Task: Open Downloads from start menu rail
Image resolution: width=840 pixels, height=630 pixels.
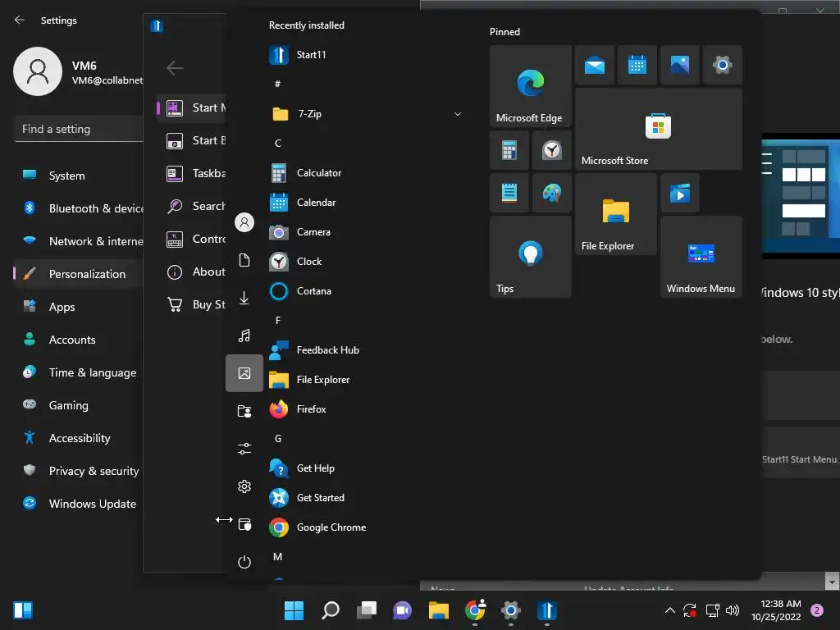Action: click(244, 298)
